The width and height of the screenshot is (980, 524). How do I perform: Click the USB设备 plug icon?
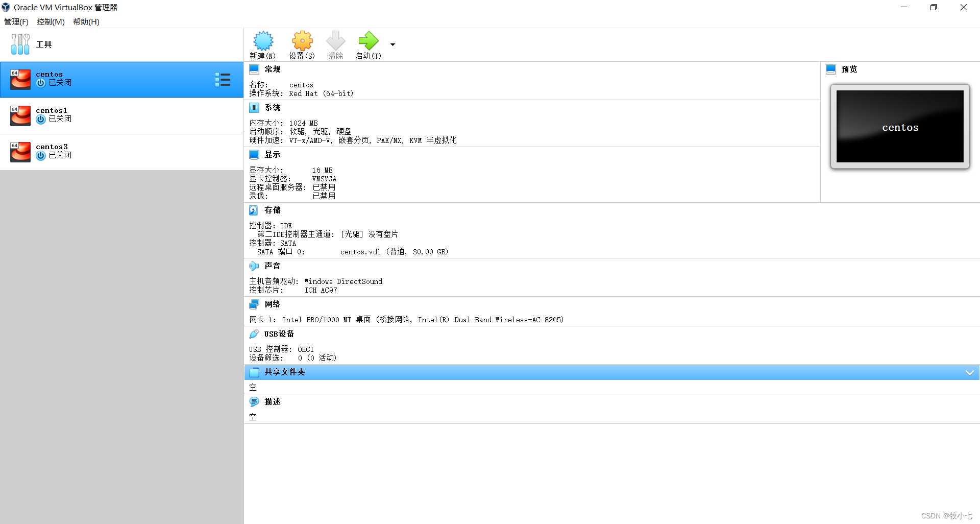(x=254, y=334)
